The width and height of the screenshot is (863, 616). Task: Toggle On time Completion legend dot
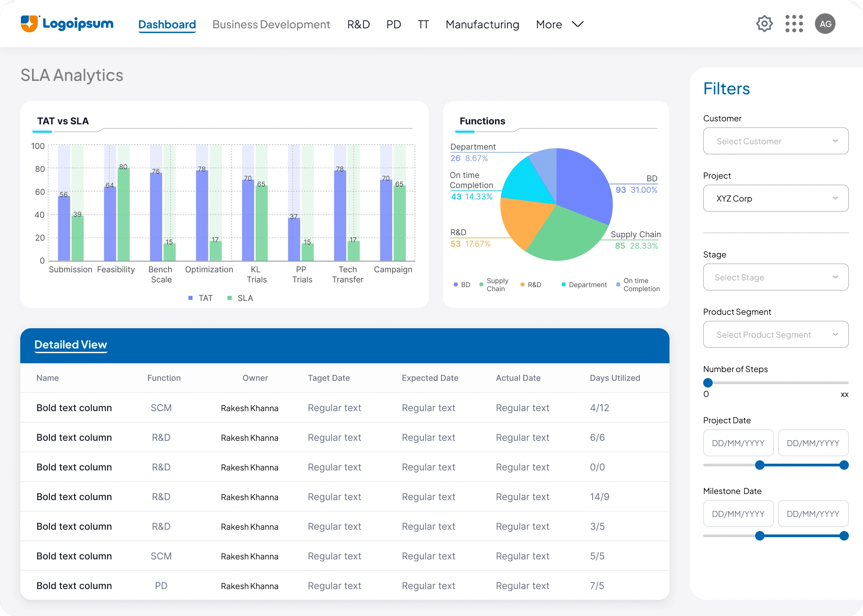pos(618,284)
